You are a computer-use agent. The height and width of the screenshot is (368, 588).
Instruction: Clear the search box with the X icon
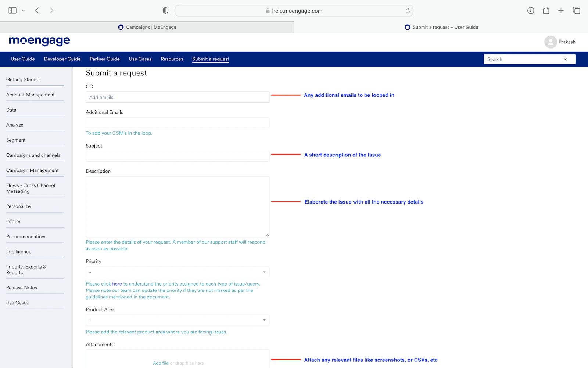[x=565, y=59]
